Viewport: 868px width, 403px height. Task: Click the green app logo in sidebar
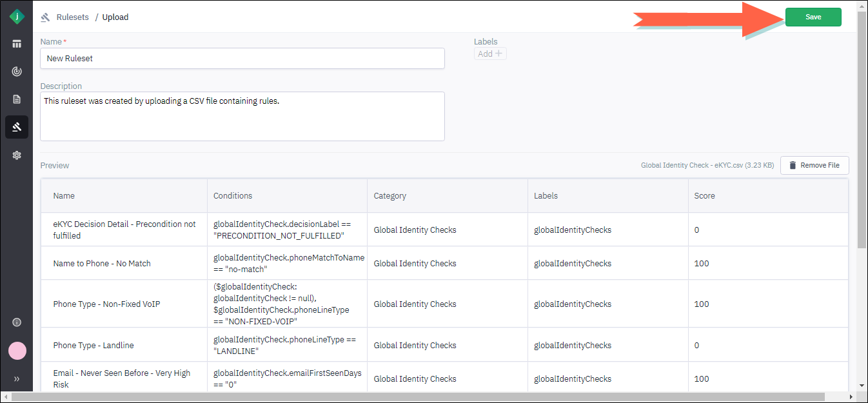[17, 17]
